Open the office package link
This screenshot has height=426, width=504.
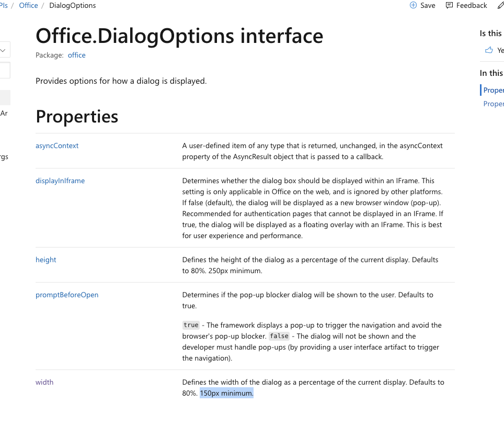pos(76,55)
